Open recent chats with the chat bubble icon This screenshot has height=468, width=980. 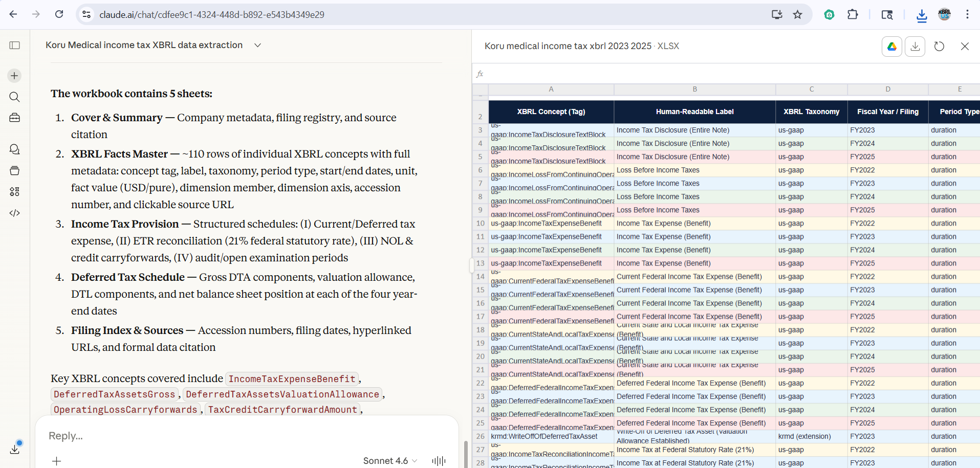[x=14, y=149]
